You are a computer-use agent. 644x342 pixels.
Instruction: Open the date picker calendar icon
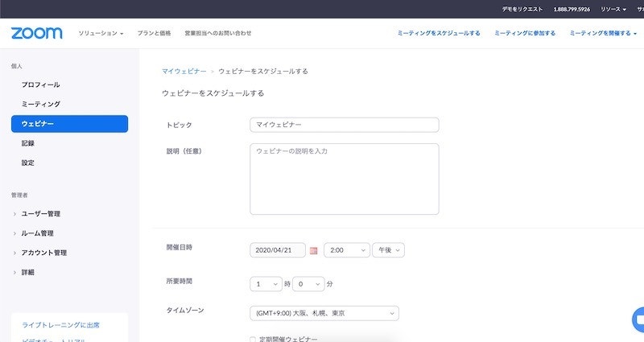313,251
